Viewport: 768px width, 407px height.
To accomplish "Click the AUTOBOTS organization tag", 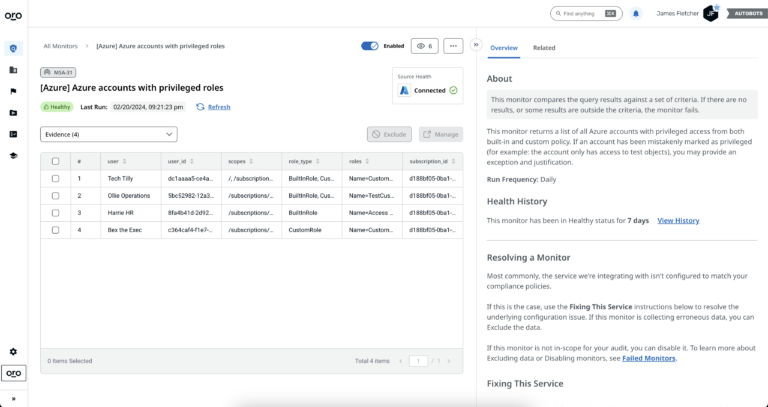I will click(747, 14).
